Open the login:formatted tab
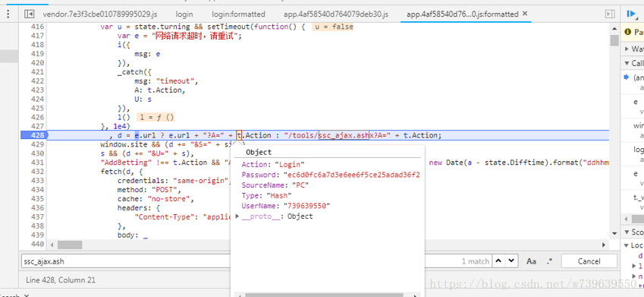Image resolution: width=644 pixels, height=297 pixels. tap(238, 14)
